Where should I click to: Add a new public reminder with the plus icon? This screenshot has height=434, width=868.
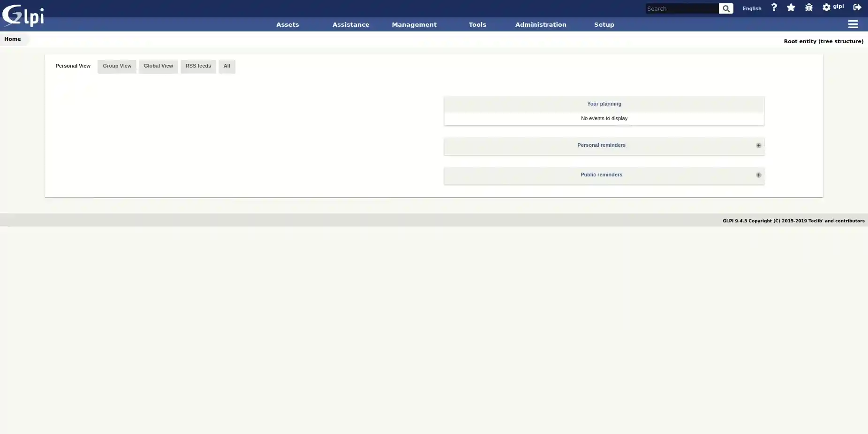759,175
